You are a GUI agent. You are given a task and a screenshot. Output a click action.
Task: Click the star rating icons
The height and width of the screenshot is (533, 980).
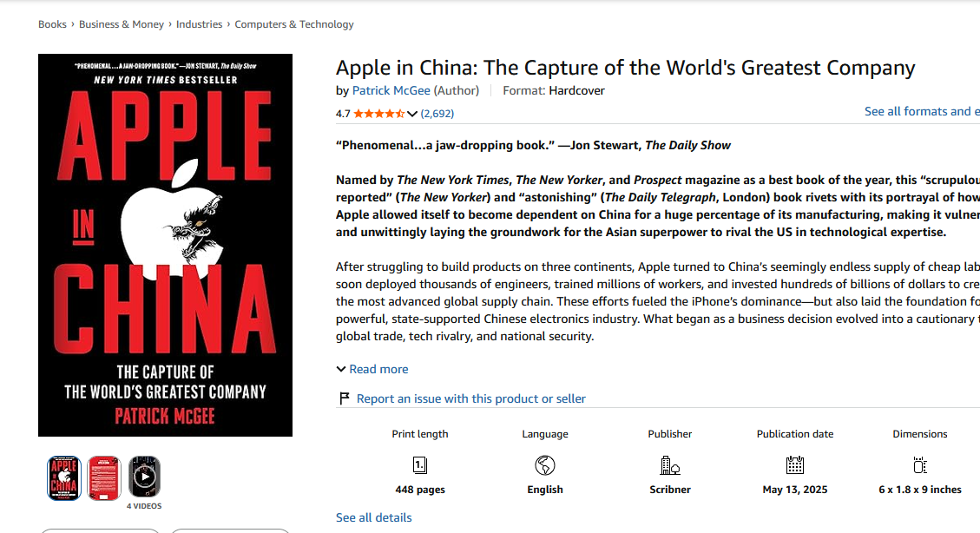point(379,114)
